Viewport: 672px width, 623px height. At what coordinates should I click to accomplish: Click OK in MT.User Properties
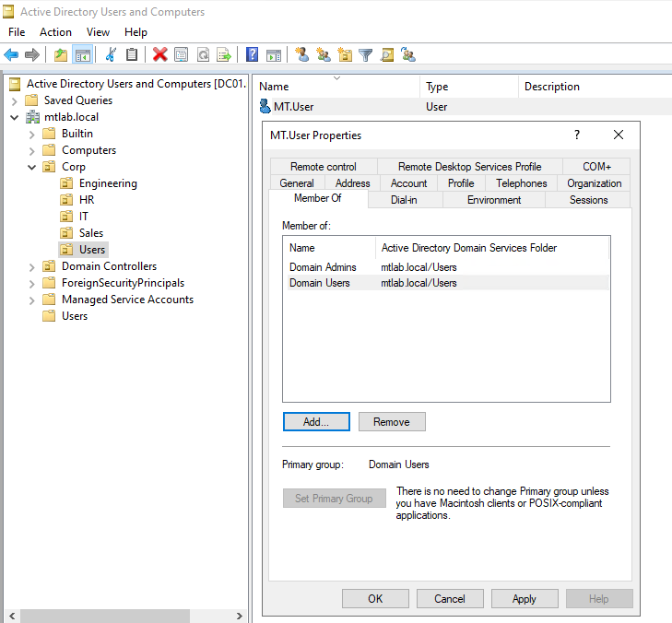point(375,598)
